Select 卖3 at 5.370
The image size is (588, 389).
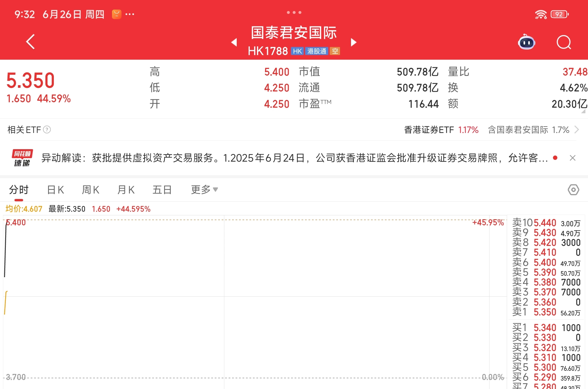(546, 292)
